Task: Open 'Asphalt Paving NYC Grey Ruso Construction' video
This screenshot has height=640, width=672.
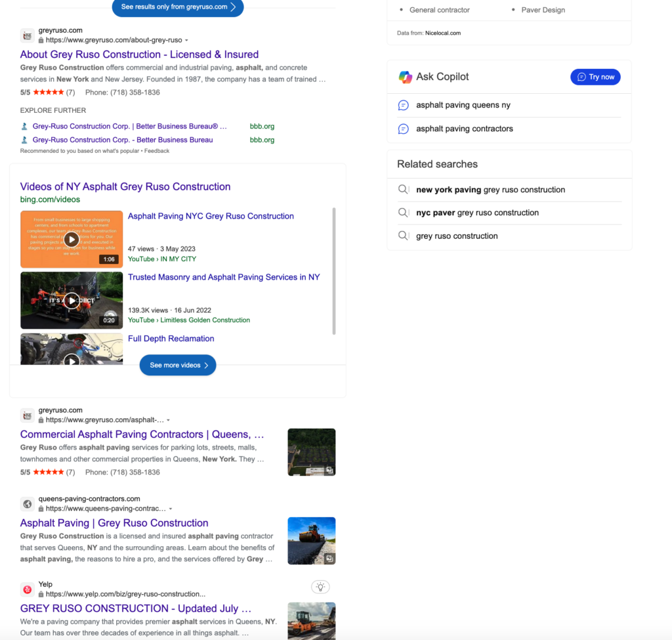Action: pyautogui.click(x=211, y=216)
